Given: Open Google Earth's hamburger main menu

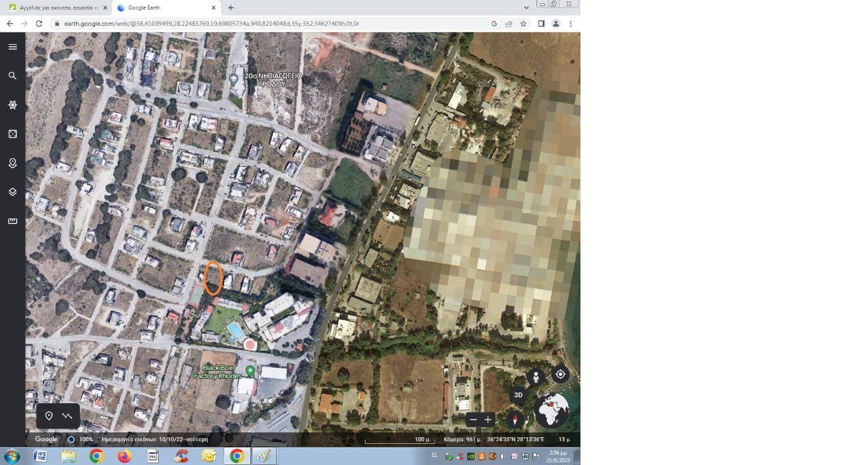Looking at the screenshot, I should point(12,46).
